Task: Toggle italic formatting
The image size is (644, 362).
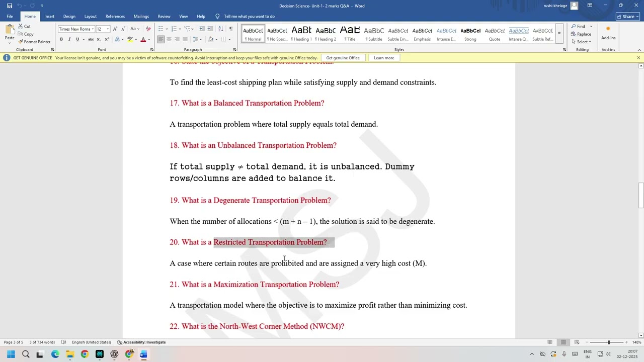Action: pyautogui.click(x=69, y=39)
